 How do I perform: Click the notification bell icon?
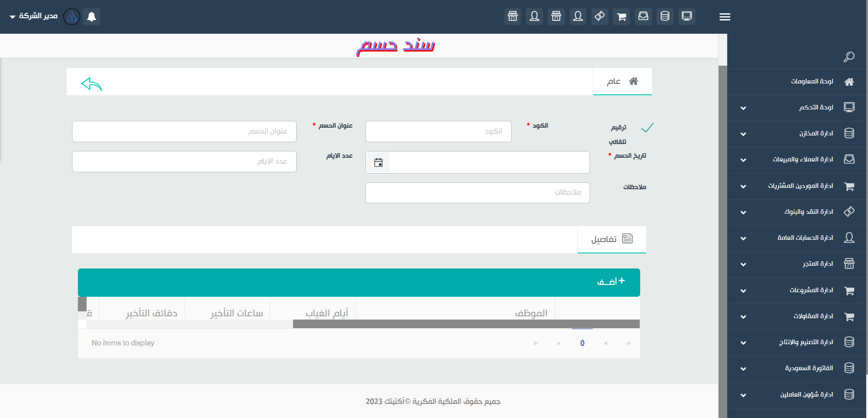point(92,17)
